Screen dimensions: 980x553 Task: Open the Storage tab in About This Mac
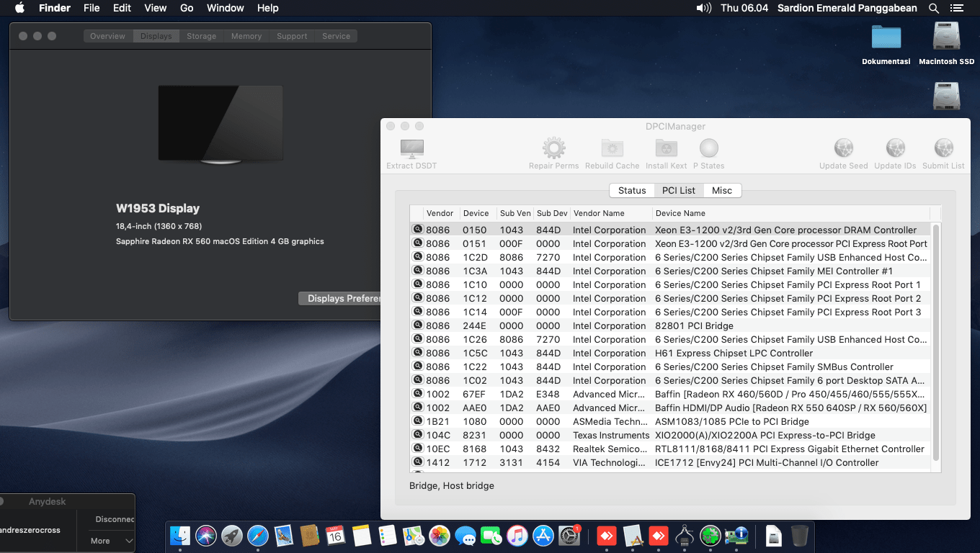(201, 36)
